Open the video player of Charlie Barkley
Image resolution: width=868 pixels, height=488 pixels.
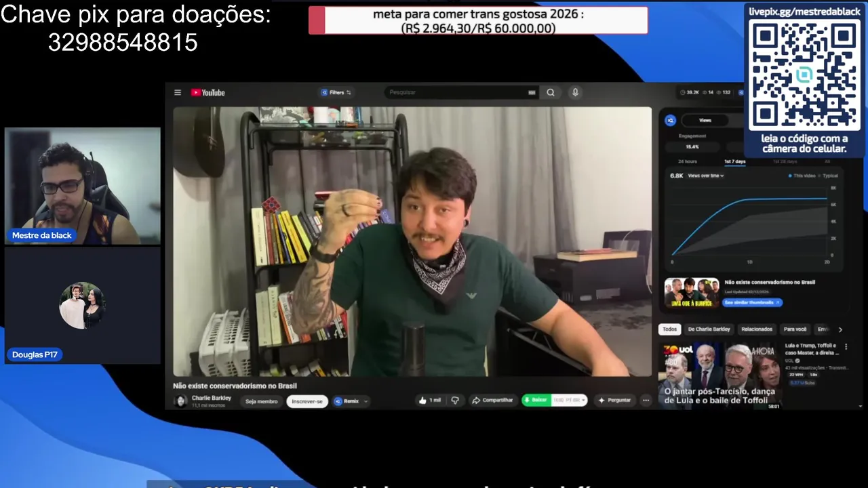(412, 241)
